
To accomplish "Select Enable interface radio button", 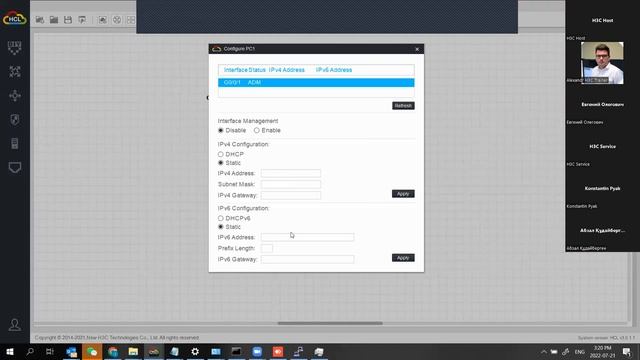I will [x=256, y=131].
